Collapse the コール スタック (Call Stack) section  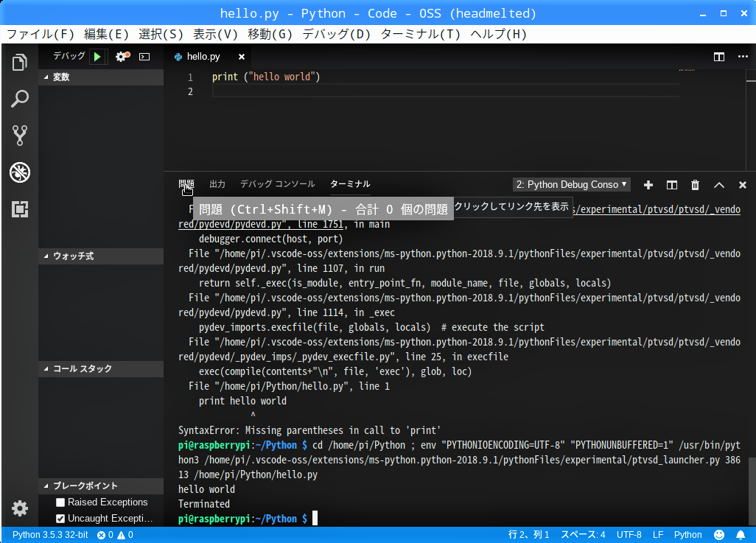point(101,369)
